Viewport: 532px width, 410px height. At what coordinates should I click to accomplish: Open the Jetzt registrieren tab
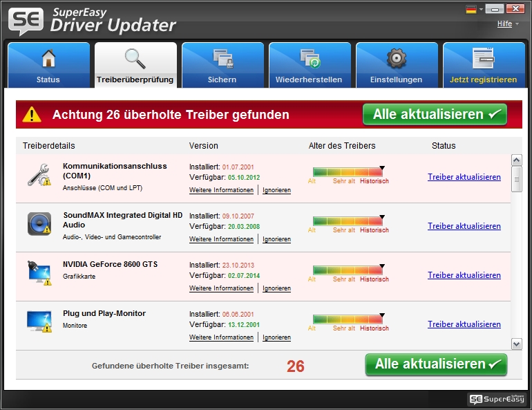pos(484,65)
